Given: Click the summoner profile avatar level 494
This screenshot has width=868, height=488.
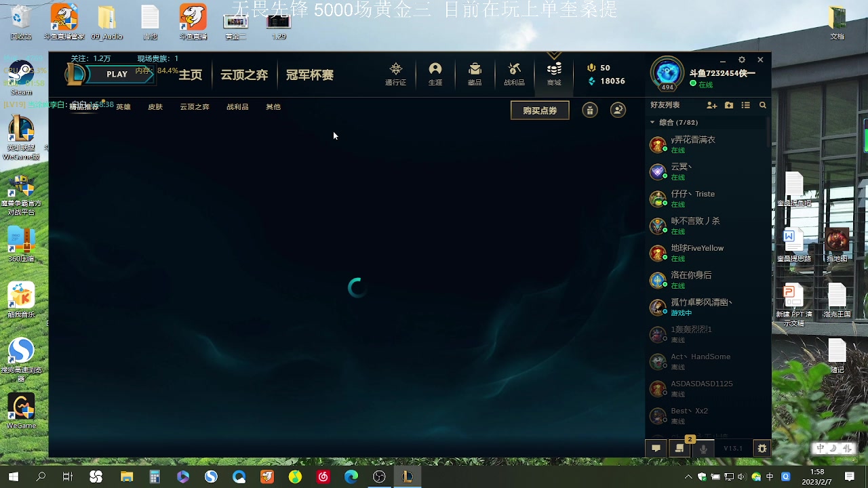Looking at the screenshot, I should click(667, 74).
